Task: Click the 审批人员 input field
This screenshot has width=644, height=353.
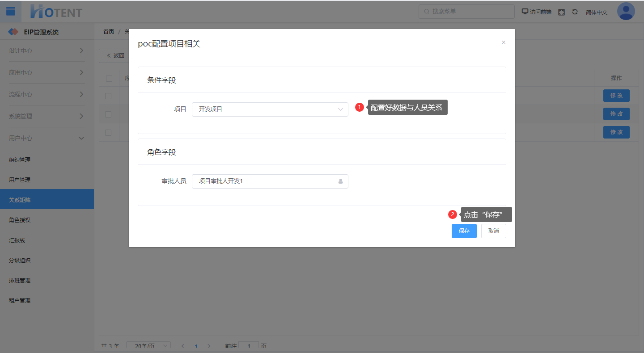Action: pyautogui.click(x=270, y=181)
